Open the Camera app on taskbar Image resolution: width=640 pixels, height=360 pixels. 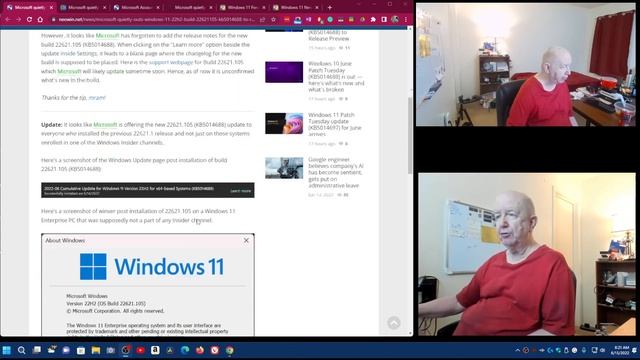[x=111, y=350]
